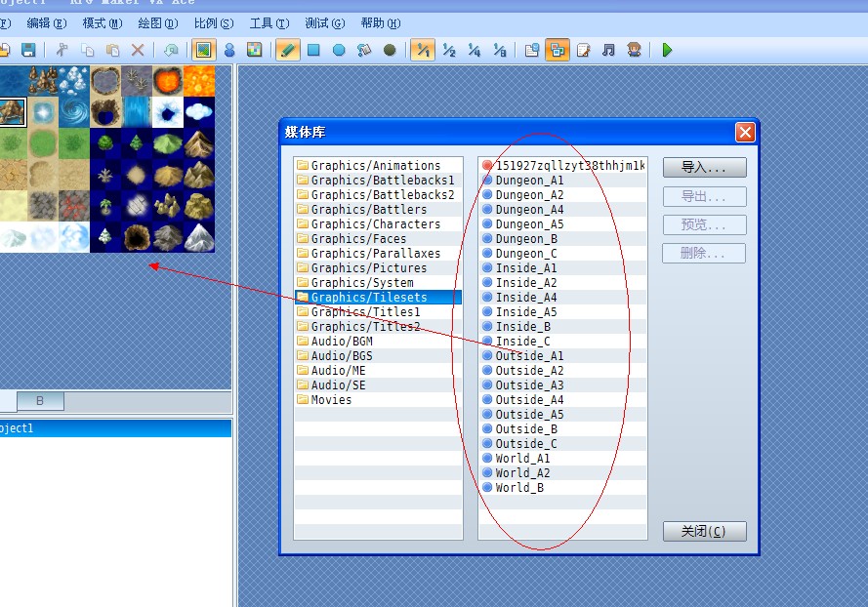Click the Cut scissors icon in toolbar

62,51
